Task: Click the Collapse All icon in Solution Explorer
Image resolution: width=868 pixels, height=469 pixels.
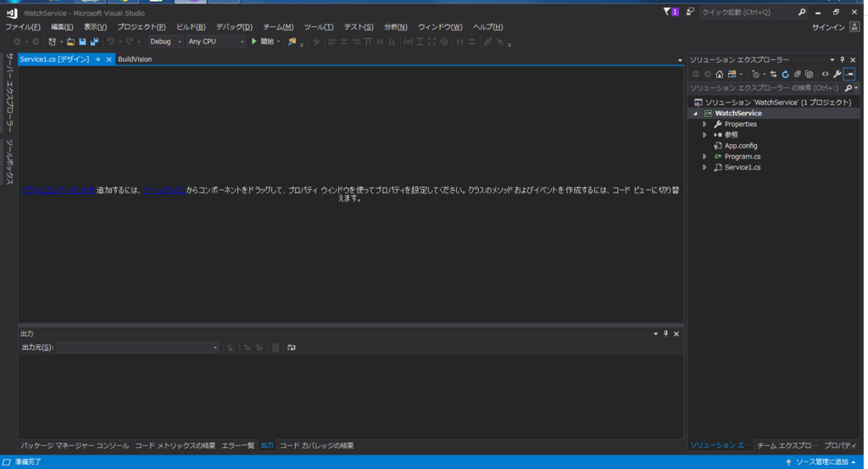Action: click(x=797, y=74)
